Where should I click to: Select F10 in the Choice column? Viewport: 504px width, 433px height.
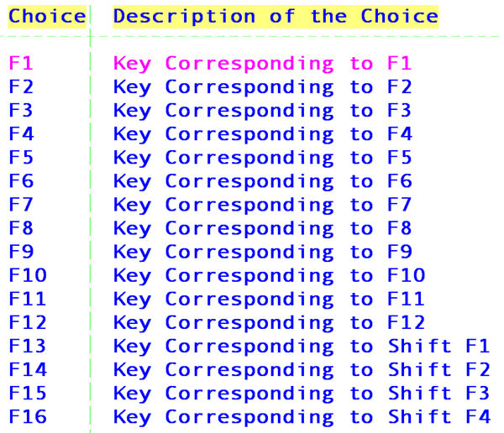coord(28,275)
